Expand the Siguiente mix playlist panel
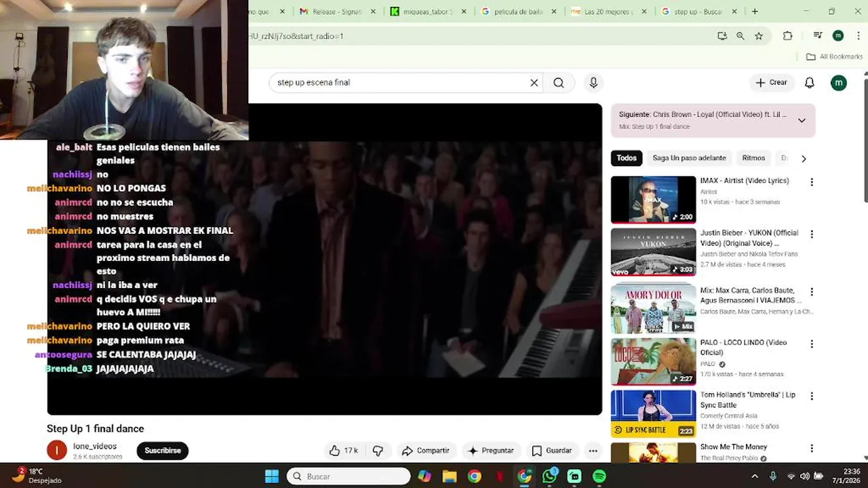 (x=802, y=121)
